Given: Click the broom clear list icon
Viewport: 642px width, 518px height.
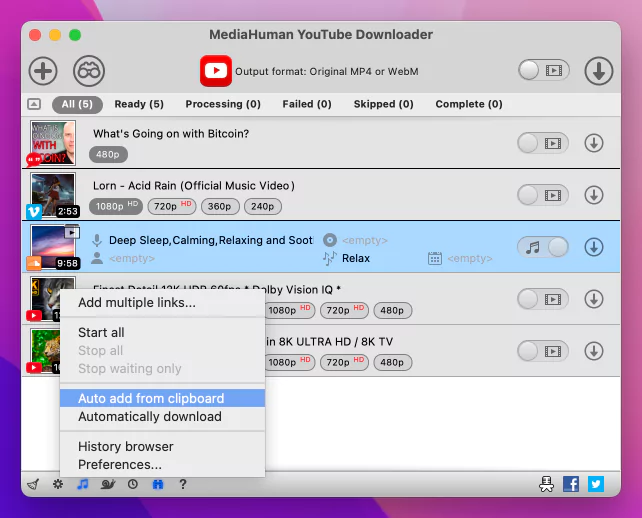Looking at the screenshot, I should (x=33, y=484).
